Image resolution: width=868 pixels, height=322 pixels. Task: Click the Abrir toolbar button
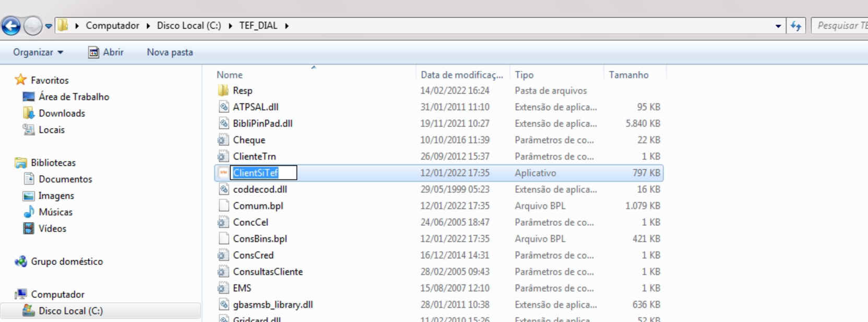(x=106, y=52)
